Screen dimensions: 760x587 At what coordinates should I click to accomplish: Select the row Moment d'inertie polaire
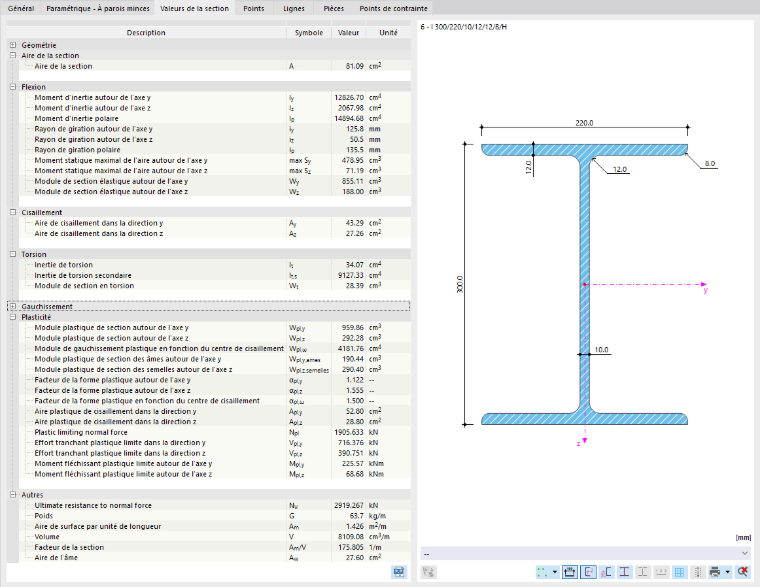(x=215, y=118)
